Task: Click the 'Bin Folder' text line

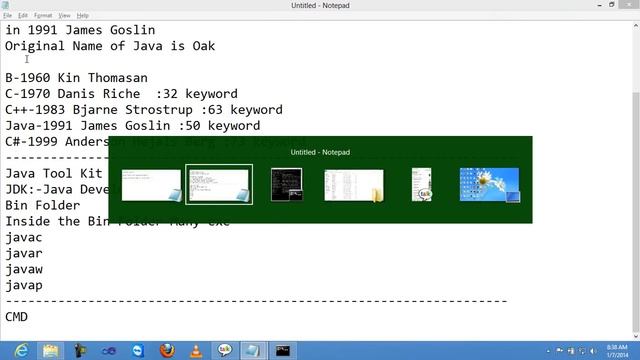Action: (x=42, y=205)
